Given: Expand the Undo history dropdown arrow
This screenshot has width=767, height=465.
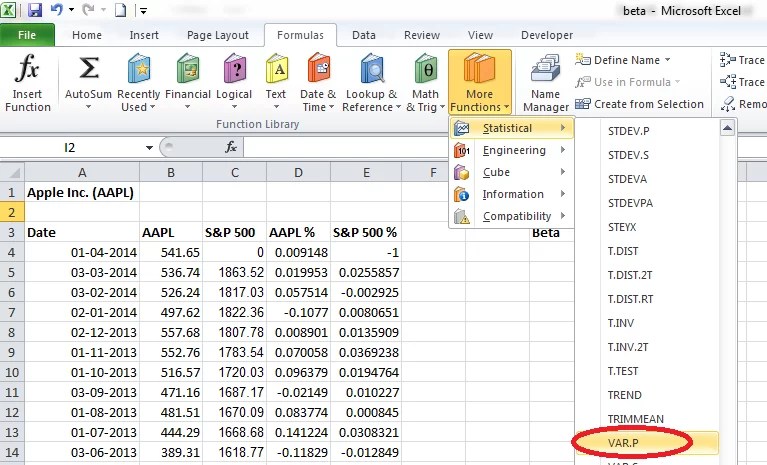Looking at the screenshot, I should pos(71,10).
